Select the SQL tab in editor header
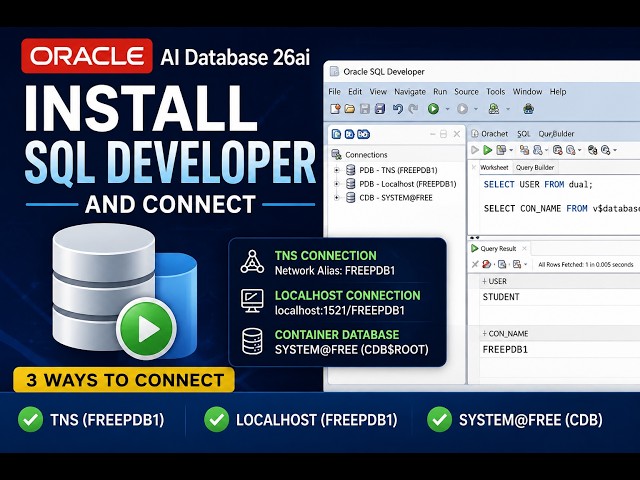Image resolution: width=640 pixels, height=480 pixels. 523,133
